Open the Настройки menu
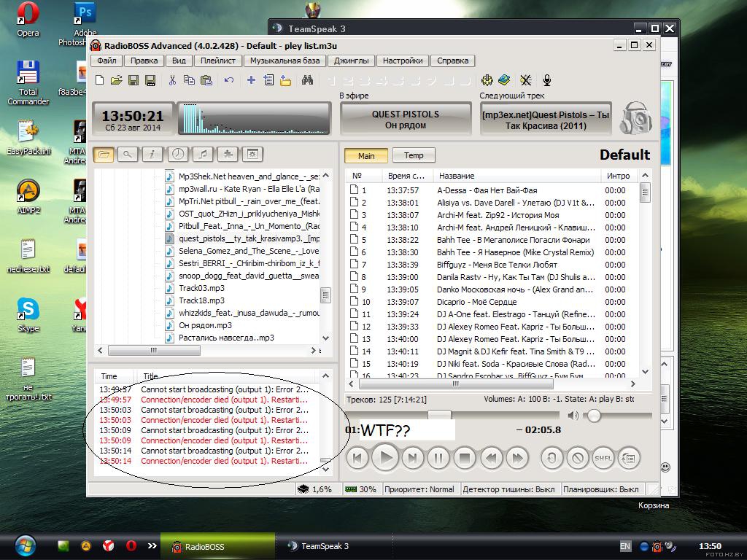Viewport: 747px width, 560px height. [x=403, y=61]
